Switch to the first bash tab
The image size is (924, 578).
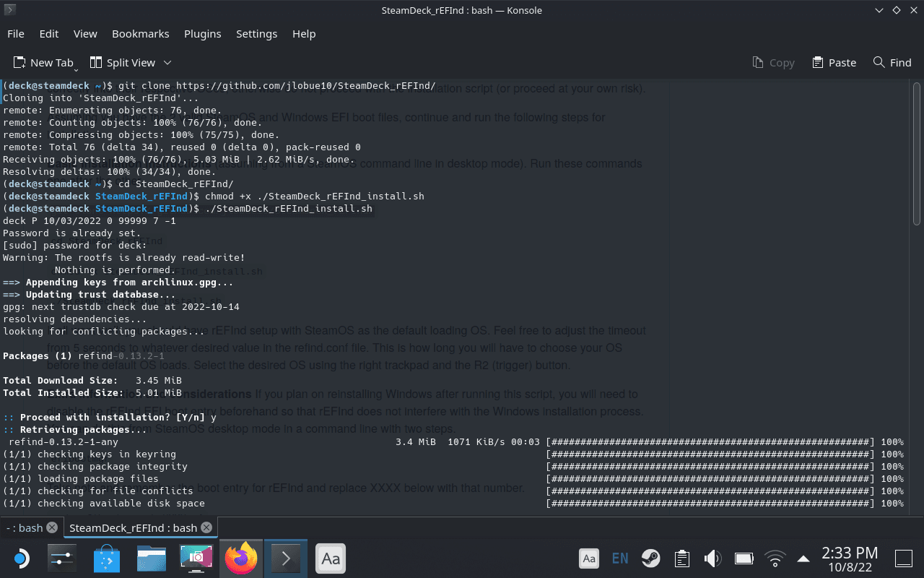(25, 527)
